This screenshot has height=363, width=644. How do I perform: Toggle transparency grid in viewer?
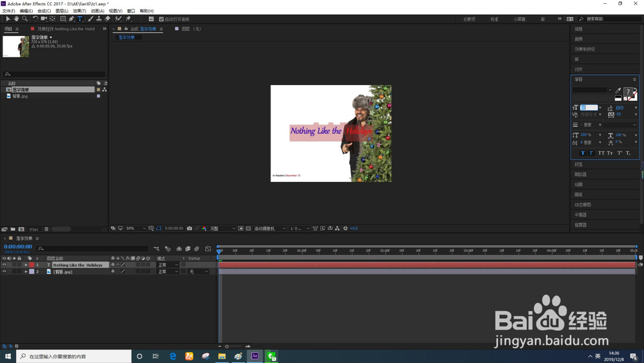coord(248,229)
